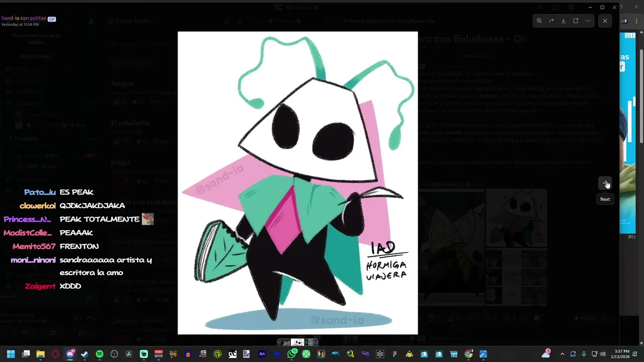Open DaVinci Resolve taskbar icon
644x362 pixels.
point(129,354)
